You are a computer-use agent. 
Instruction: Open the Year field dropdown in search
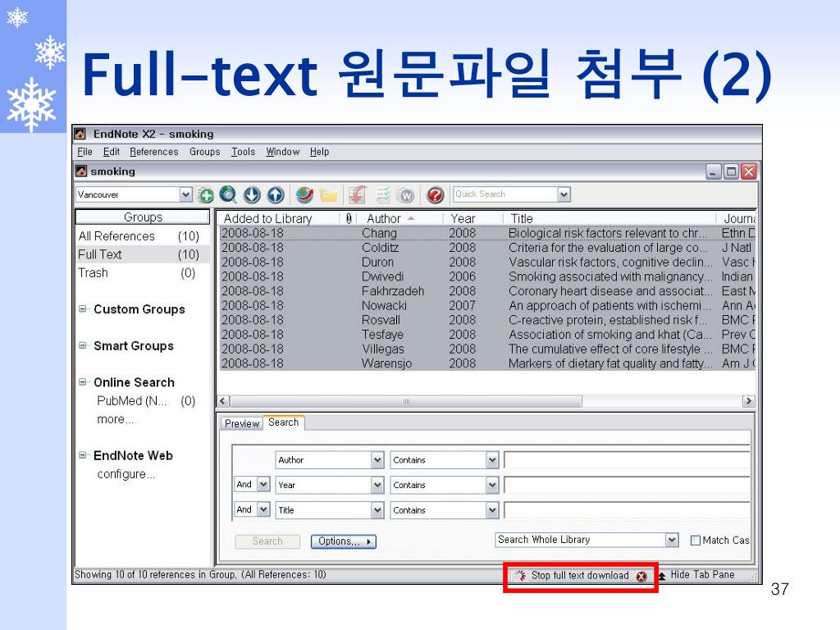click(377, 485)
